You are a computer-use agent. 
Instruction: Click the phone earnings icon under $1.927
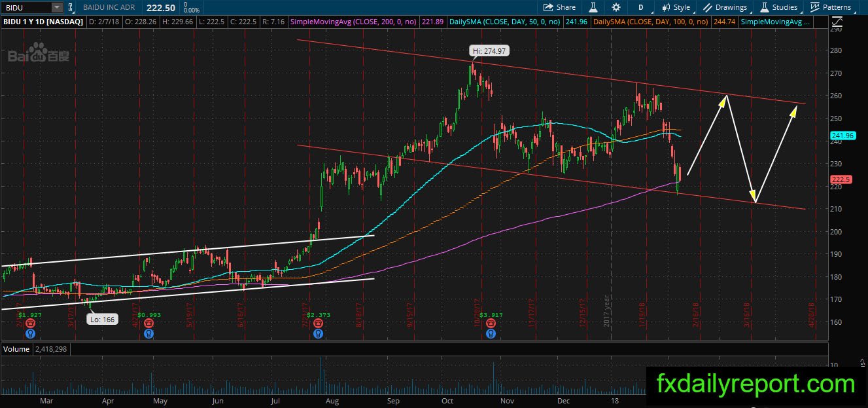(x=29, y=323)
